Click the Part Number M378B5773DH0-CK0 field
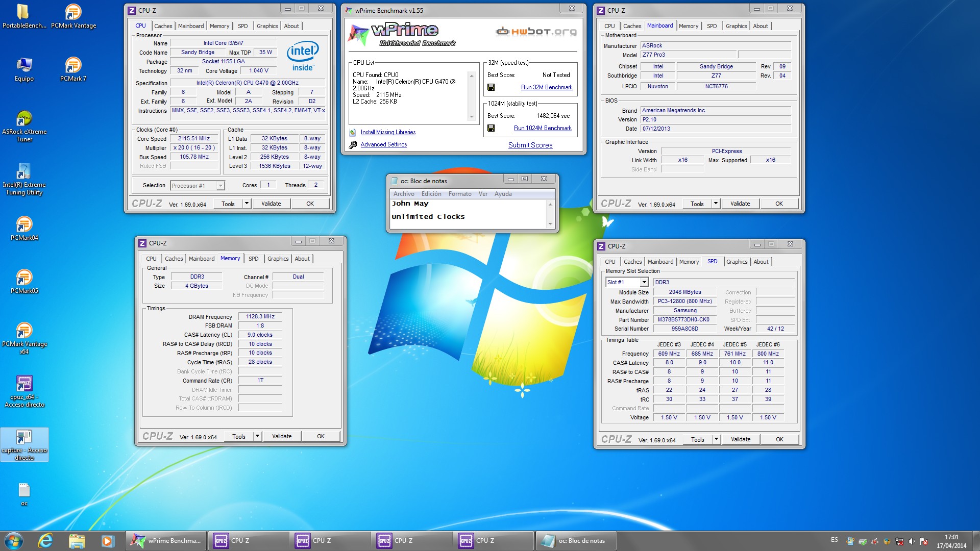 point(684,320)
